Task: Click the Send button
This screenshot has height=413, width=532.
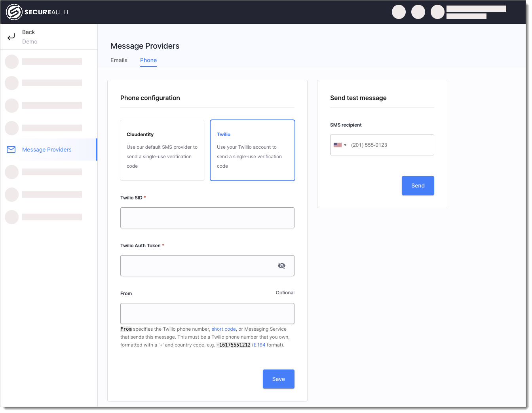Action: (x=418, y=186)
